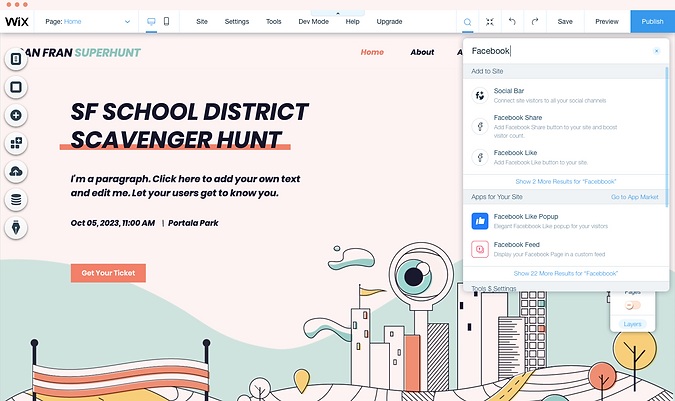Image resolution: width=675 pixels, height=401 pixels.
Task: Select the Facebook Share result icon
Action: (480, 126)
